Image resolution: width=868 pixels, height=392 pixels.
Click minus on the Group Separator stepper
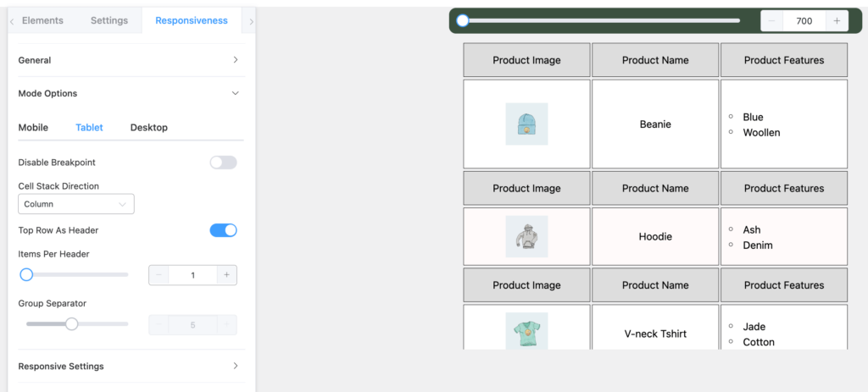[159, 325]
